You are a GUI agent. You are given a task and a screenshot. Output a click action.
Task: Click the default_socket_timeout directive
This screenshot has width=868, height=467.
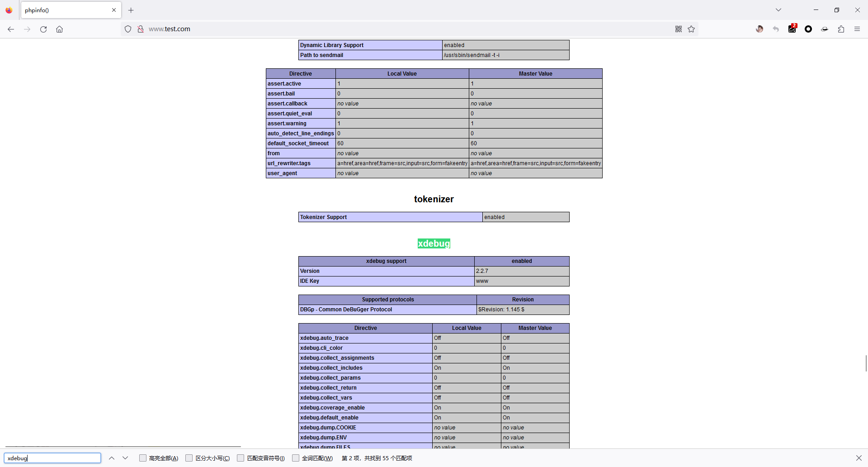point(298,143)
